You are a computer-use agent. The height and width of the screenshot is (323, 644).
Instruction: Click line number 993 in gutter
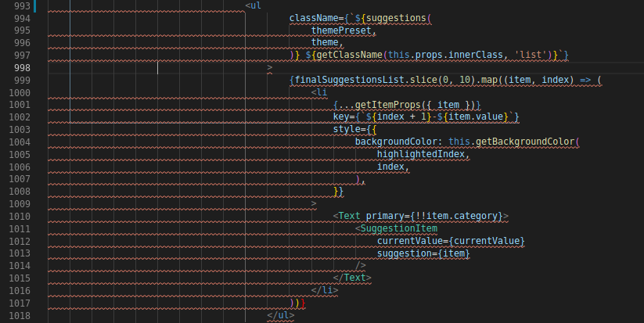pyautogui.click(x=22, y=5)
